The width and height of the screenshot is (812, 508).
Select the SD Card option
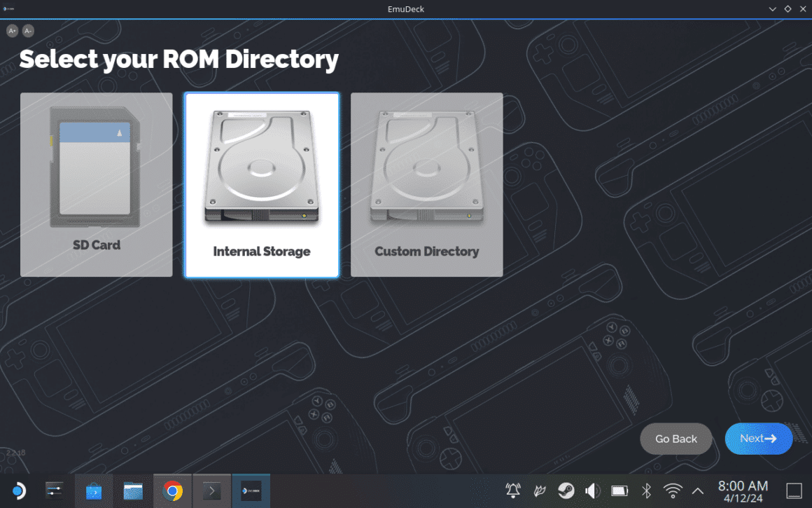point(97,184)
